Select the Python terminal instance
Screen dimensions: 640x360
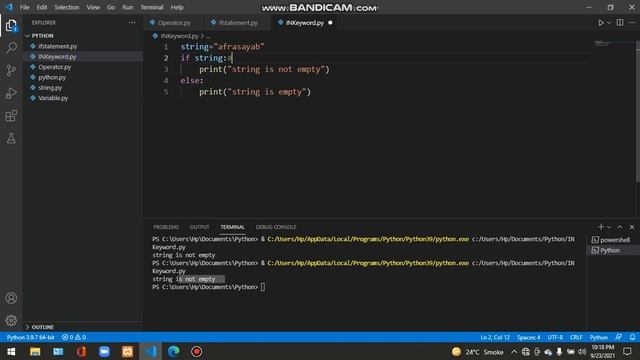[x=613, y=250]
